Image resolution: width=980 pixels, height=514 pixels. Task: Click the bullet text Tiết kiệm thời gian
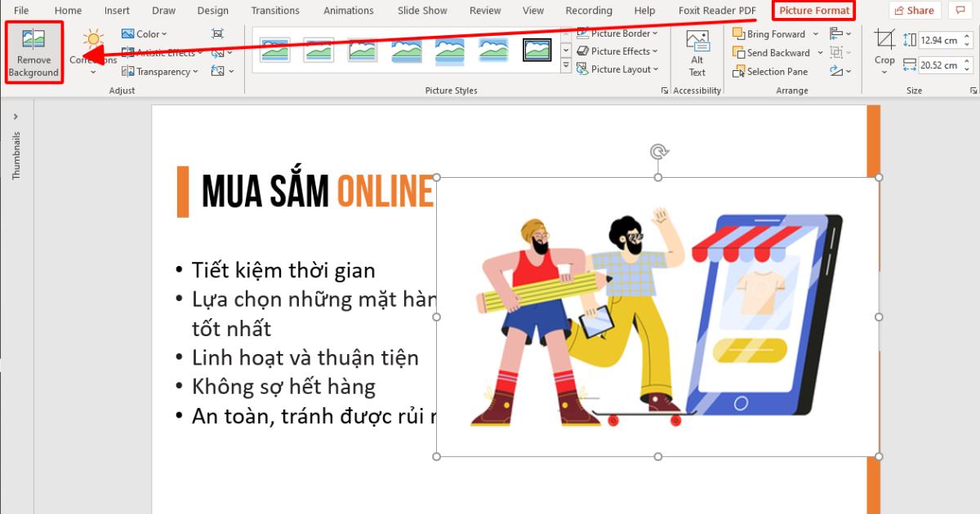(x=283, y=270)
